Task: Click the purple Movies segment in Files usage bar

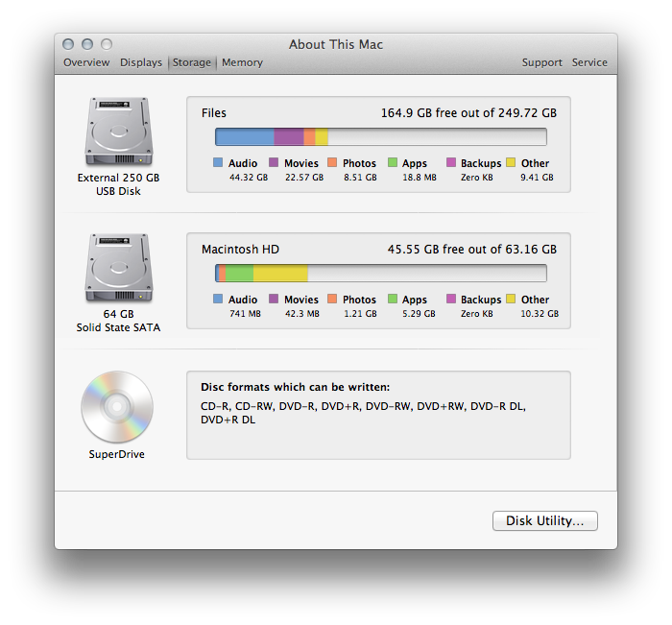Action: [289, 137]
